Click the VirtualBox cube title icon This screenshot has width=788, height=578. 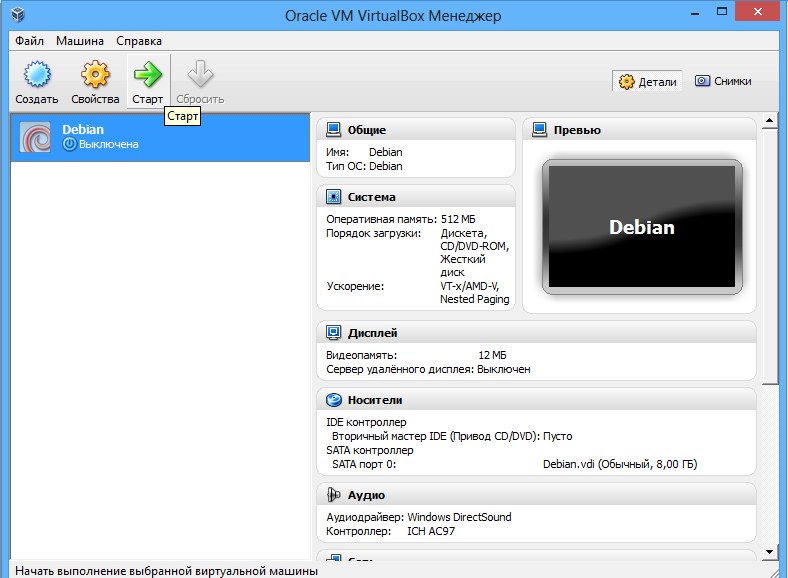[x=18, y=15]
